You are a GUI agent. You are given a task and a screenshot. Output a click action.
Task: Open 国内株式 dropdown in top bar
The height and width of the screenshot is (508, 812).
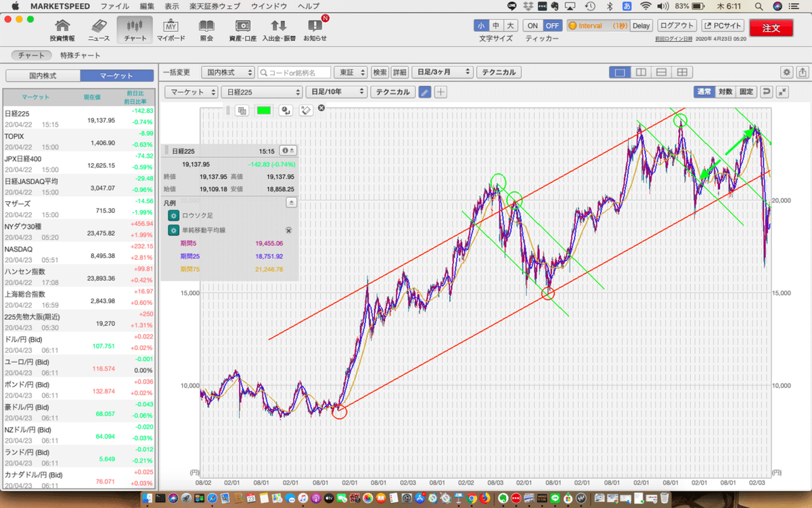tap(229, 72)
